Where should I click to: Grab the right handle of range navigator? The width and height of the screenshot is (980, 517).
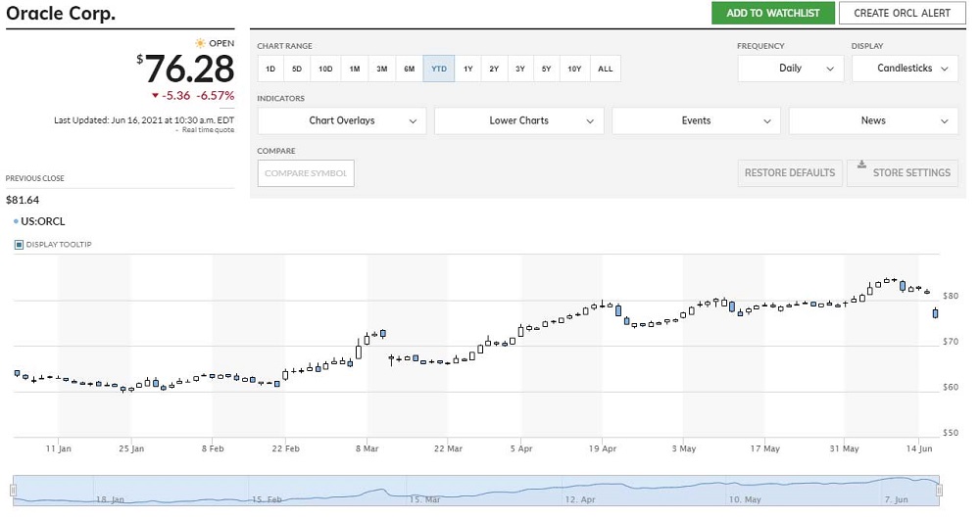pyautogui.click(x=939, y=491)
